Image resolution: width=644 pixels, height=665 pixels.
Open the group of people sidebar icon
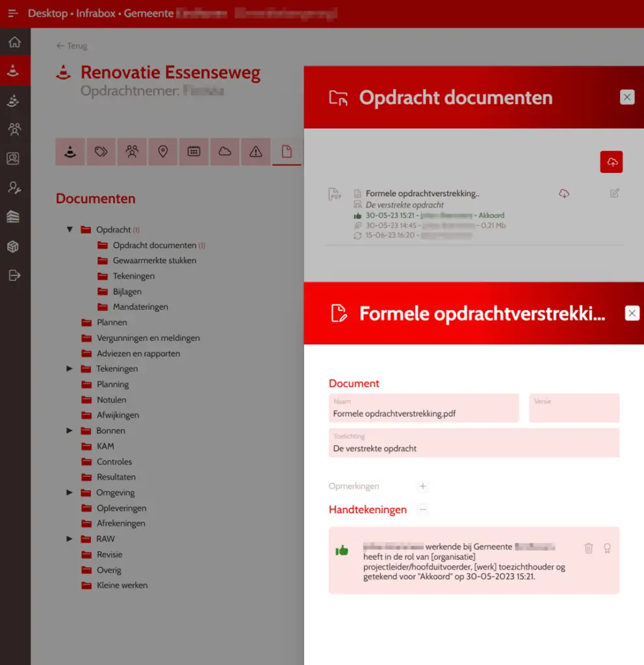14,129
